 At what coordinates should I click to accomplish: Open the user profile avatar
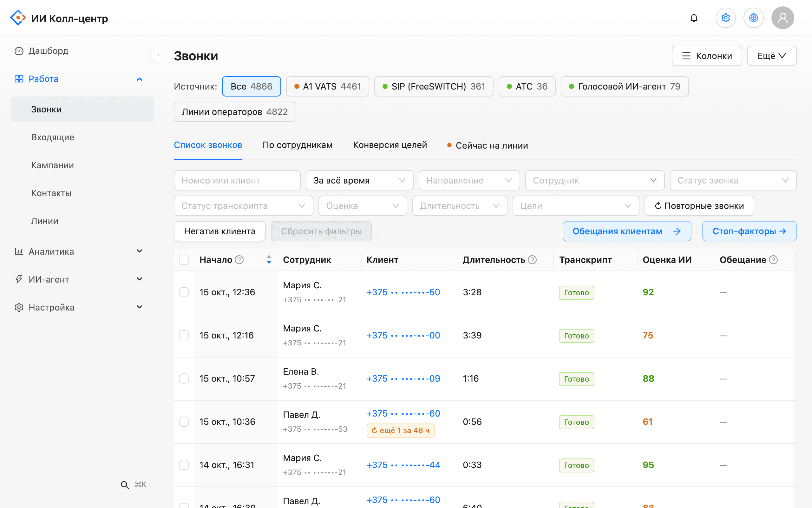pos(783,18)
